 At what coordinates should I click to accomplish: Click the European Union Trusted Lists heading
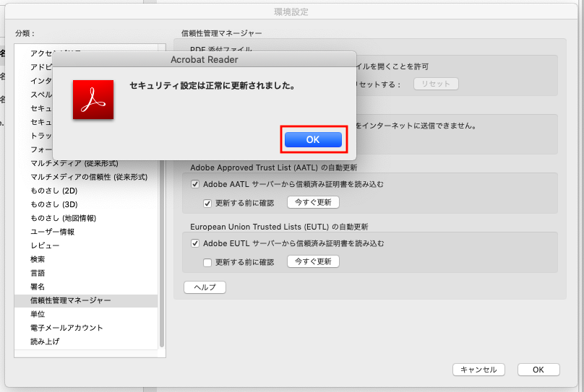[x=279, y=227]
